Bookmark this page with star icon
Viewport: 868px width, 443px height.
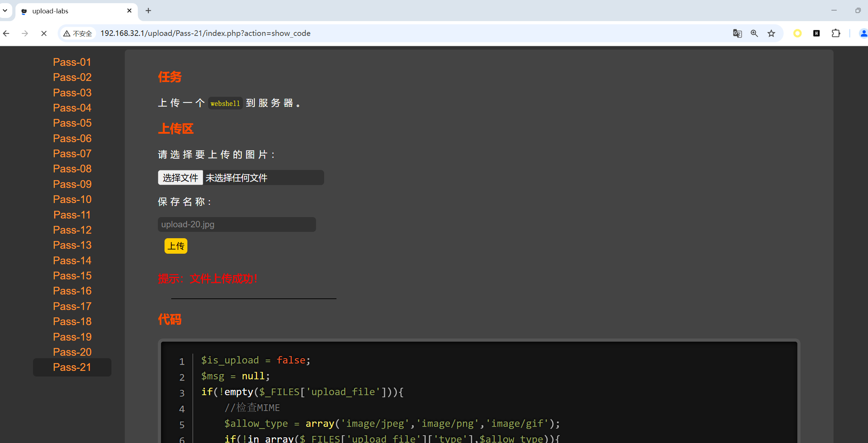[x=771, y=33]
